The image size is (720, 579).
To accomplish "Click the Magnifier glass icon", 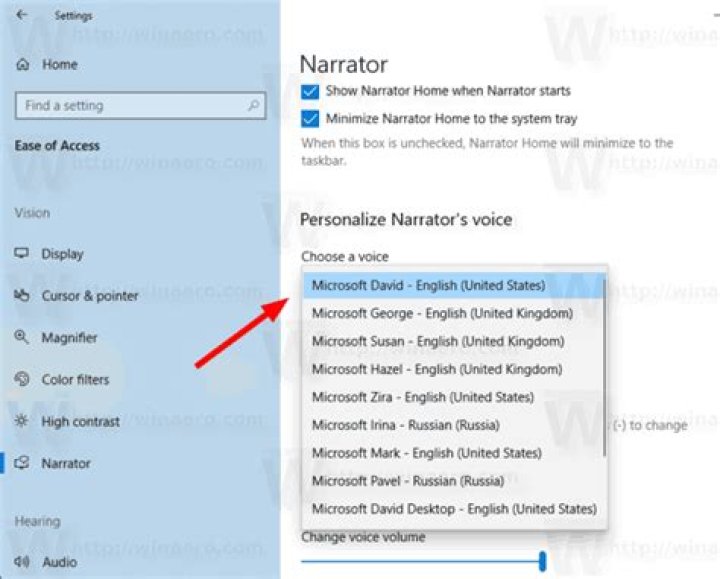I will click(22, 337).
